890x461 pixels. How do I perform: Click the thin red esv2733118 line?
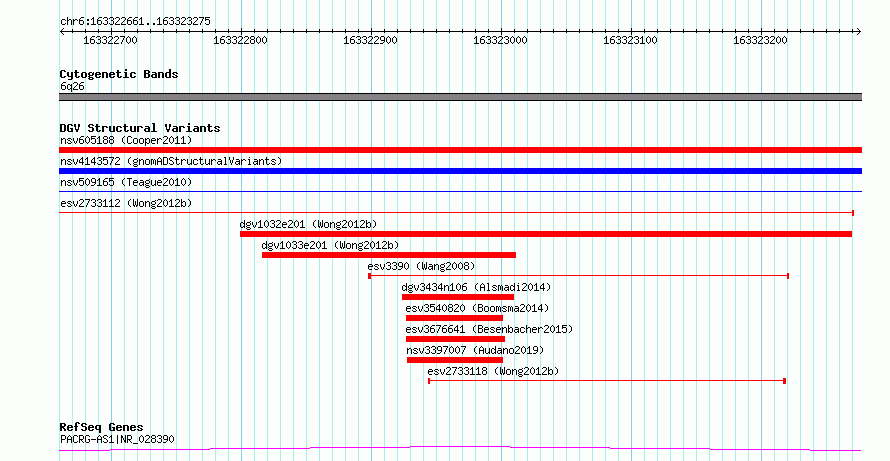(607, 381)
